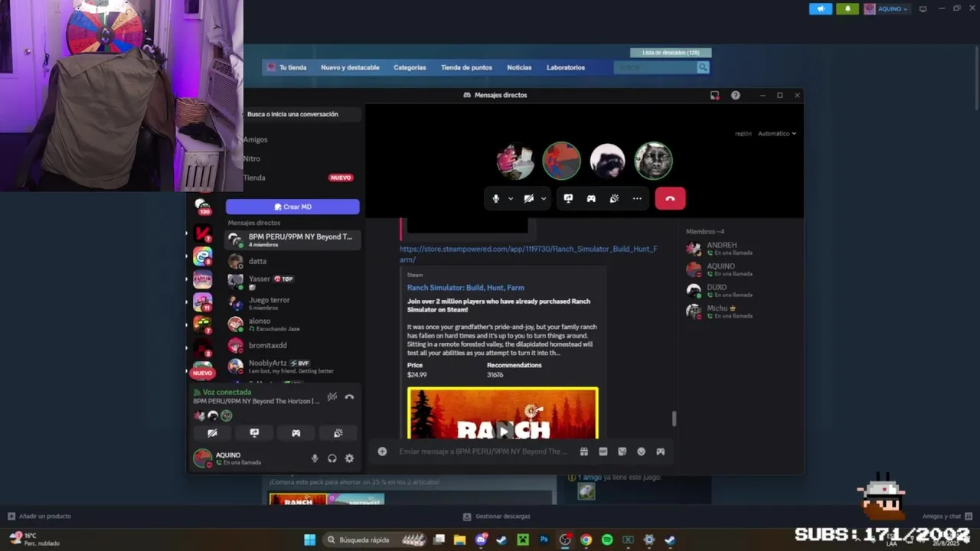Open Steam AQUINO account dropdown
Screen dimensions: 980x551
tap(886, 9)
